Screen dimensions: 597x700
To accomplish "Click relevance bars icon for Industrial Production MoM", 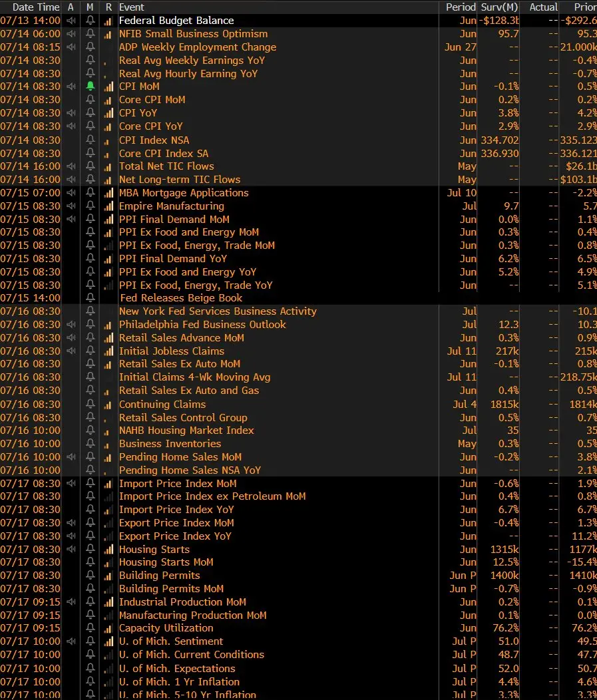I will tap(108, 602).
